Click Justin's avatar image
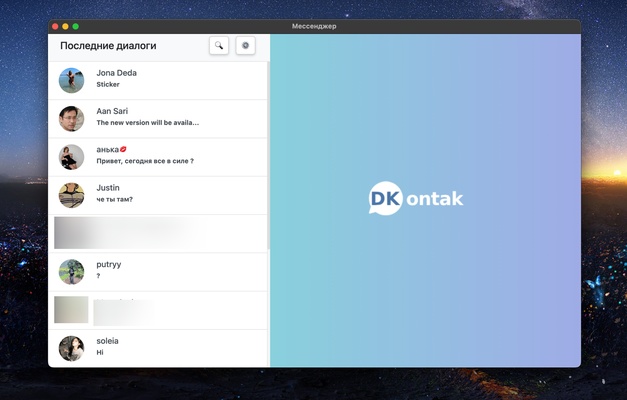This screenshot has height=400, width=627. click(72, 196)
